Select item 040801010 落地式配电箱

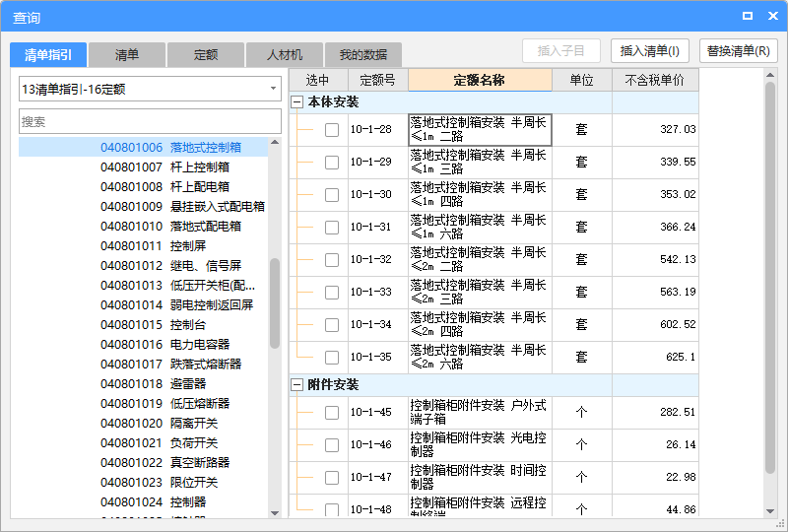point(143,227)
